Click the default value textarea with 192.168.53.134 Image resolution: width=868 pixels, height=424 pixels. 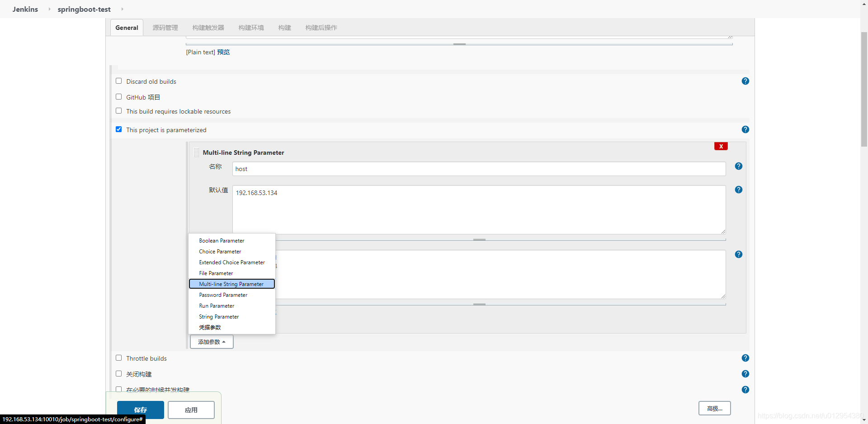click(479, 210)
